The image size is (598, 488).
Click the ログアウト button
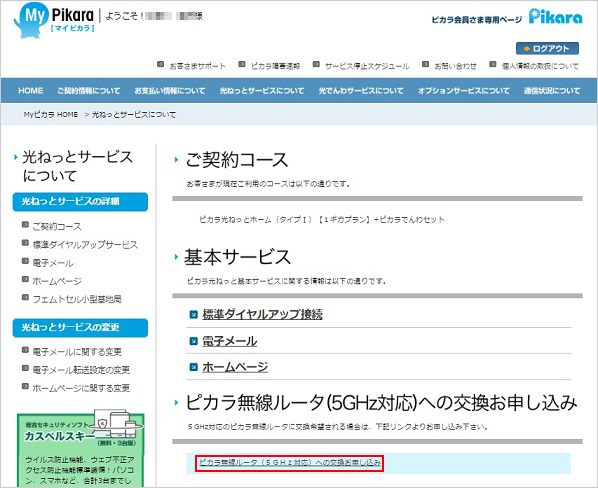[x=547, y=48]
